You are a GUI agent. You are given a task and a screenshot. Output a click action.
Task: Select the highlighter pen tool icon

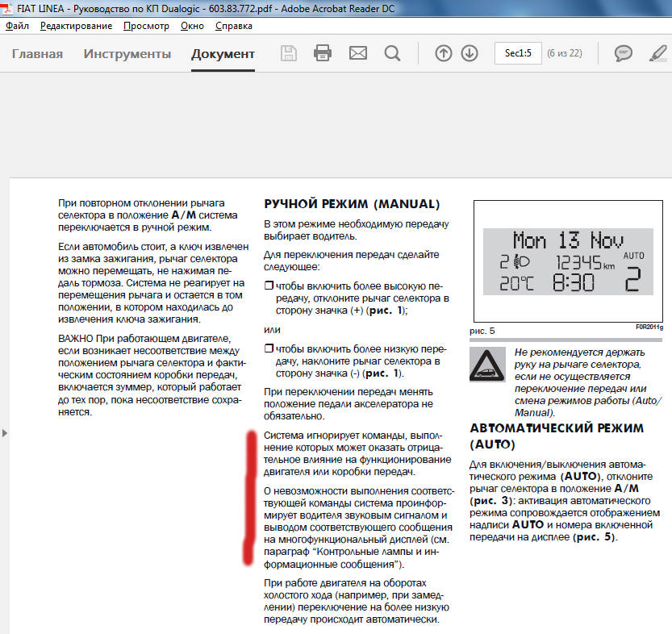point(658,54)
